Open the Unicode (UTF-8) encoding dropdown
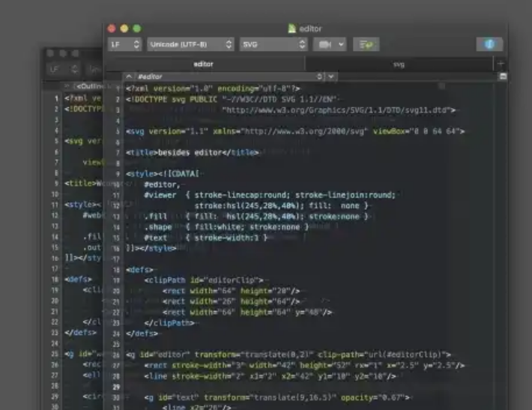This screenshot has height=410, width=532. point(190,44)
